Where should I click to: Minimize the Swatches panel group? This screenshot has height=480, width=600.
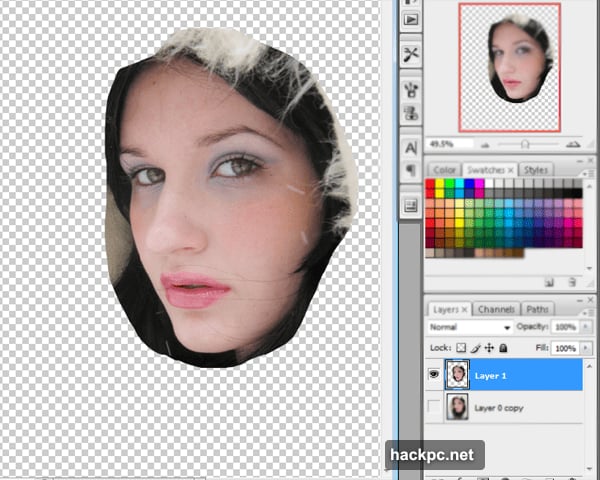[x=580, y=162]
